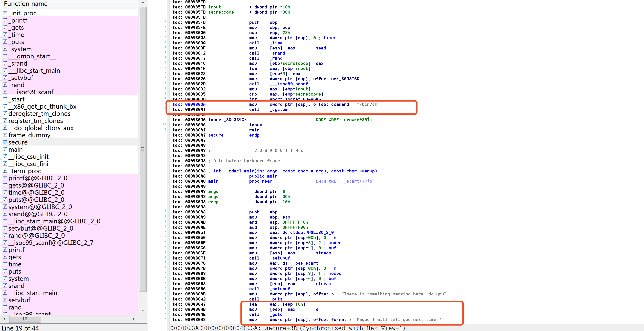Click the function icon beside __gmon_start__
The height and width of the screenshot is (331, 644).
(5, 56)
